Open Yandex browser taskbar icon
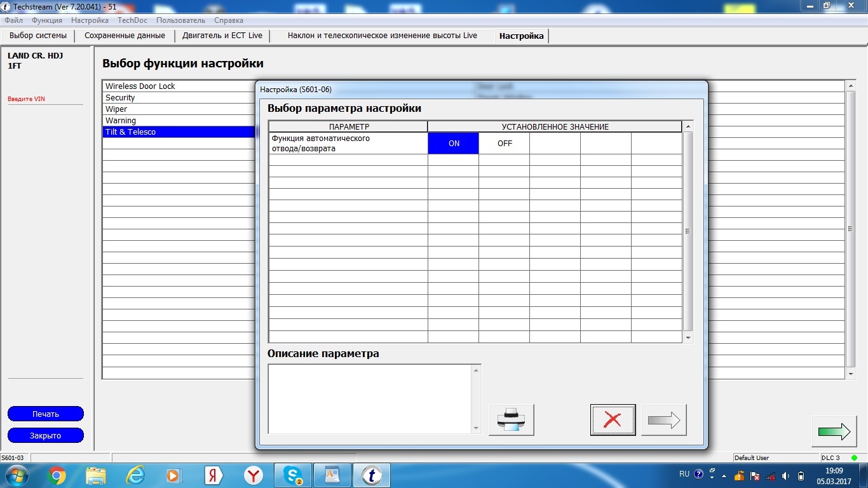This screenshot has width=868, height=488. [x=254, y=475]
